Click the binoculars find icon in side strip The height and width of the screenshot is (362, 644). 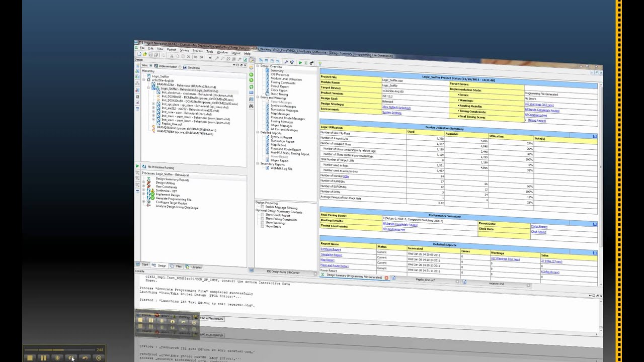coord(251,106)
